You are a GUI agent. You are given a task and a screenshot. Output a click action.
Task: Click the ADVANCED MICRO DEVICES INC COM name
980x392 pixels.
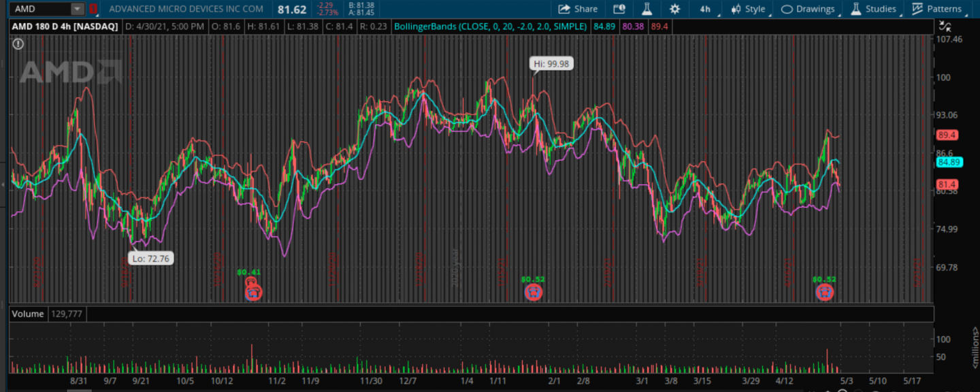pyautogui.click(x=186, y=10)
